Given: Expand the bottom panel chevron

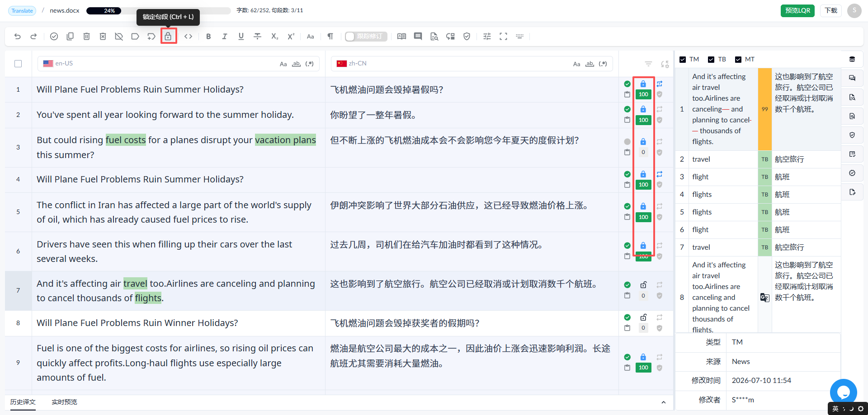Looking at the screenshot, I should (664, 402).
